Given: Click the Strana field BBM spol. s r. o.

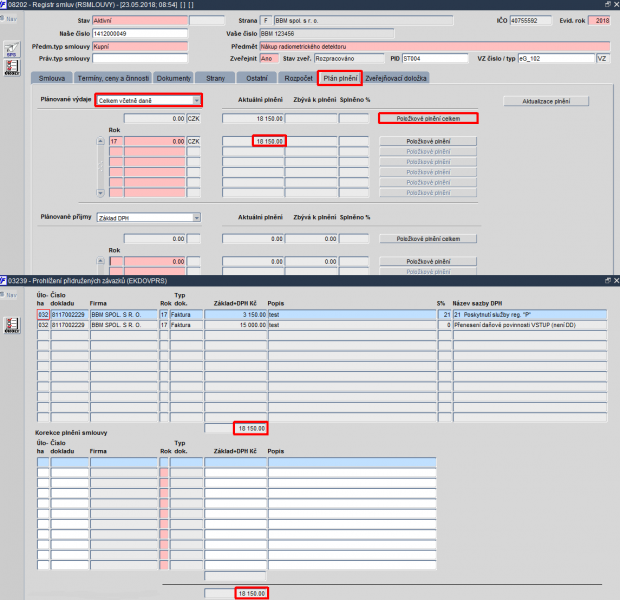Looking at the screenshot, I should click(x=363, y=21).
